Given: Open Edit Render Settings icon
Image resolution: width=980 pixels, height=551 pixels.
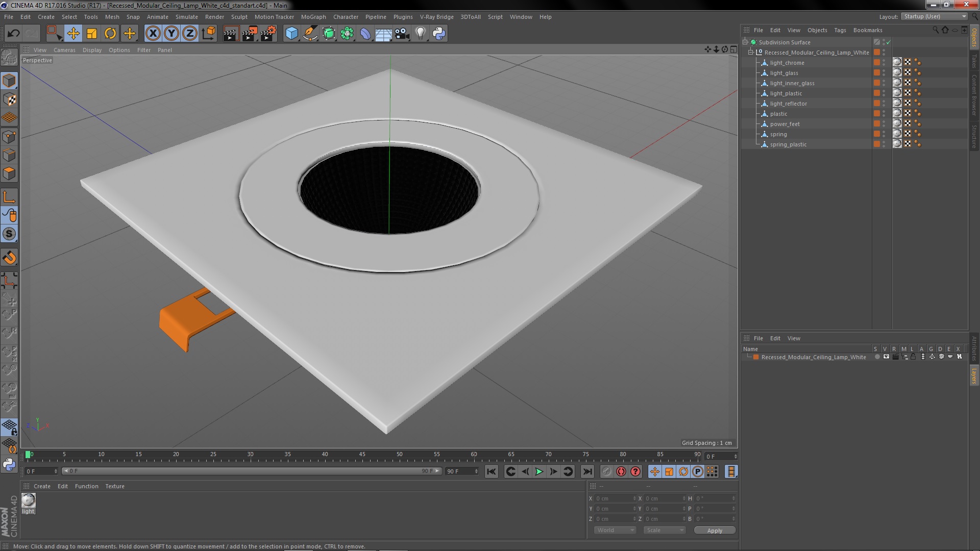Looking at the screenshot, I should click(268, 34).
